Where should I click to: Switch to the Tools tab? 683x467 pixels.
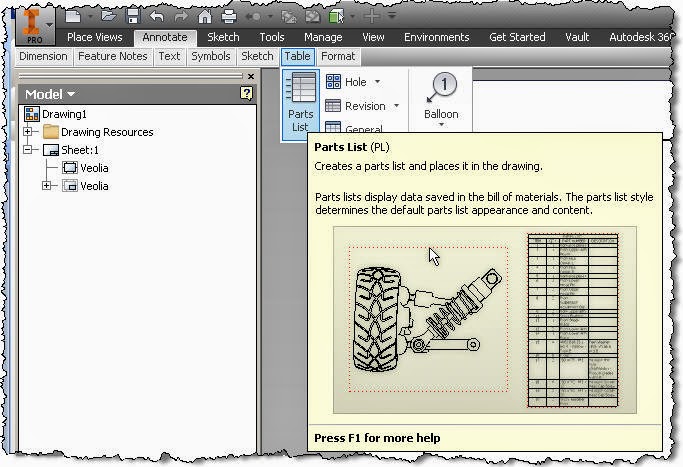pyautogui.click(x=272, y=37)
